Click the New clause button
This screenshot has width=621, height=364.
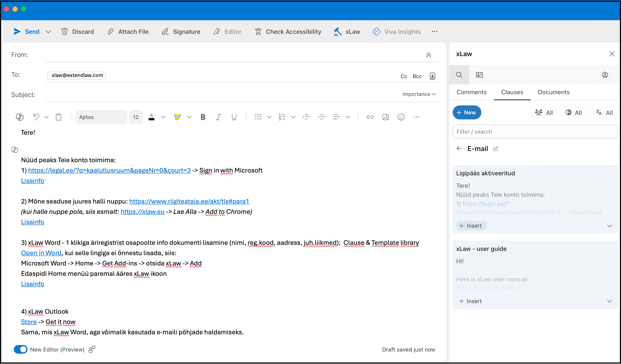pyautogui.click(x=467, y=113)
